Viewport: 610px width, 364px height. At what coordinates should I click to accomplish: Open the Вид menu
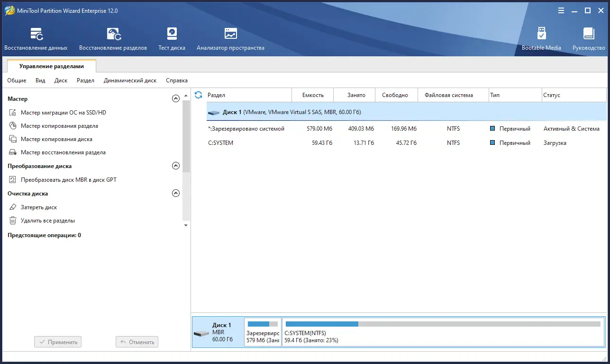click(40, 80)
